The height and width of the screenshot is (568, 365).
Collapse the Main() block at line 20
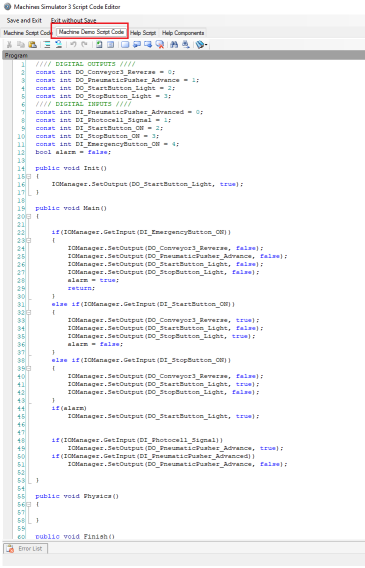tap(29, 216)
